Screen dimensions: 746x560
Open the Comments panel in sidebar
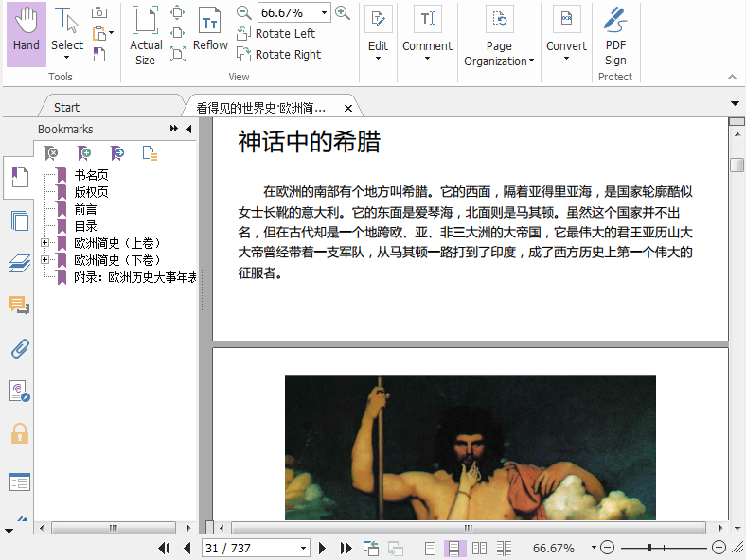(19, 305)
